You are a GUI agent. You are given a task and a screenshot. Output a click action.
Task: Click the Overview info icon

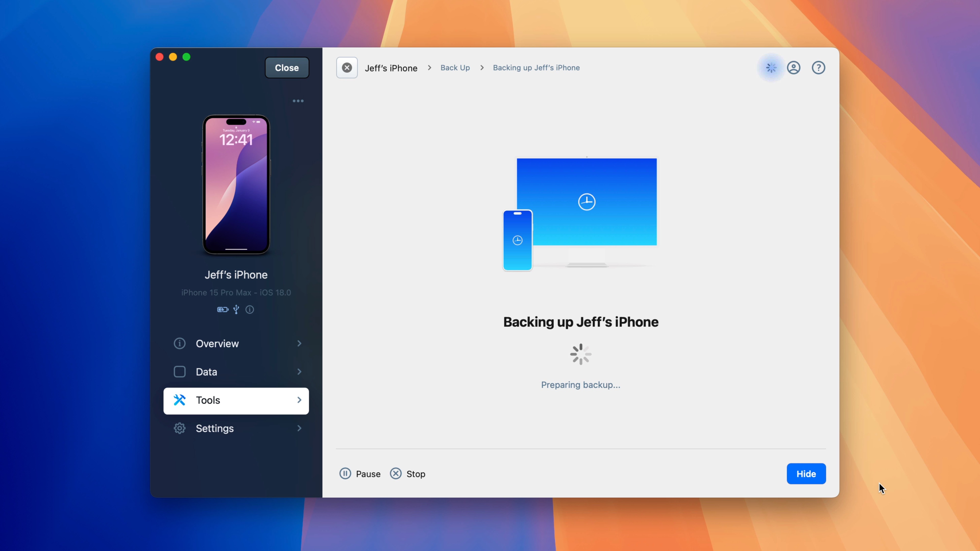coord(179,343)
